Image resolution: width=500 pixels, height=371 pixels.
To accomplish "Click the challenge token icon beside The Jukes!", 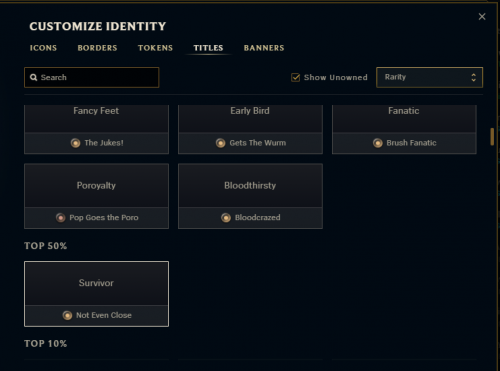I will coord(76,143).
